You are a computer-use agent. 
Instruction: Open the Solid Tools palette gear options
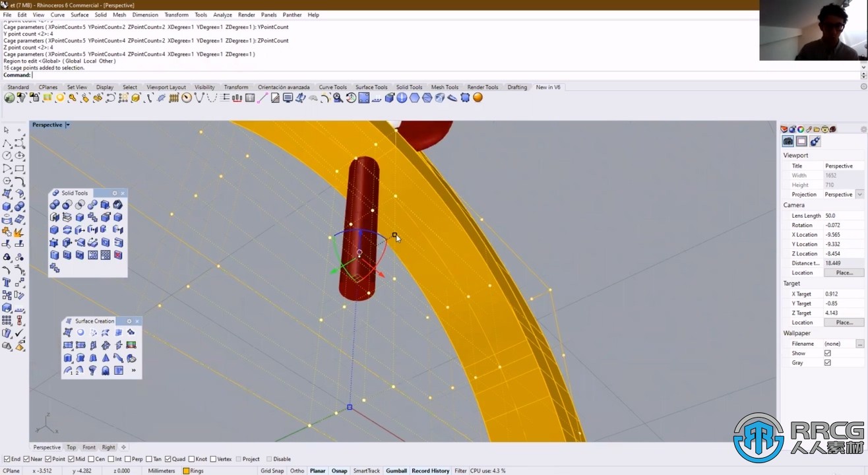115,193
